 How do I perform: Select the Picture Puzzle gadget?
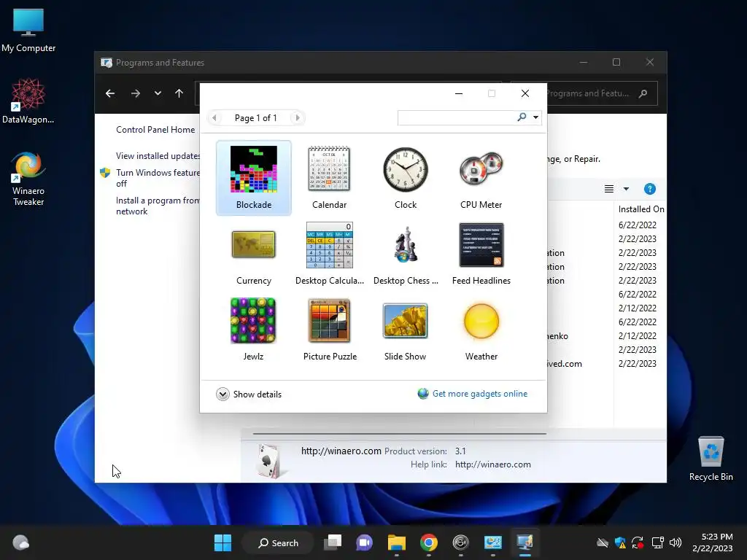(329, 329)
